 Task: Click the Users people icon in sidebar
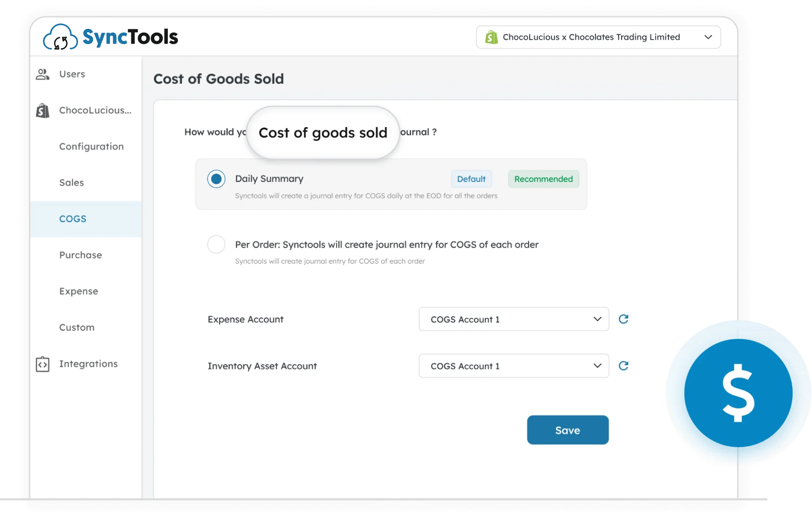[42, 74]
